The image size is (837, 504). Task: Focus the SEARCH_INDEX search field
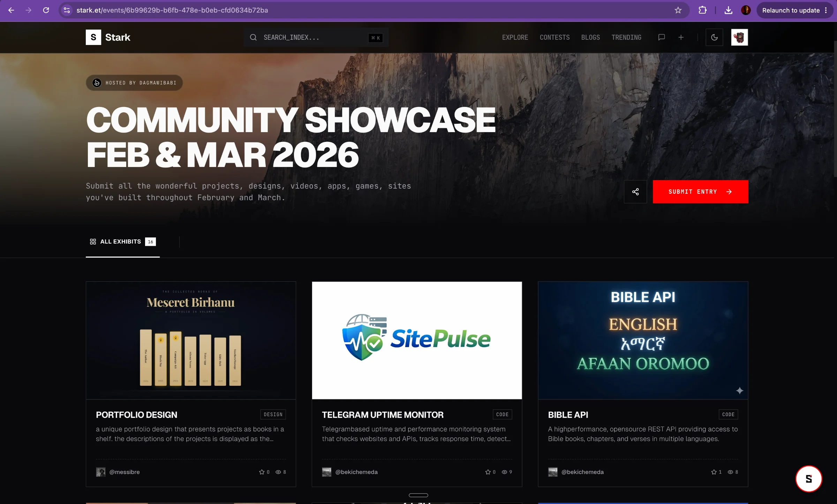point(316,37)
